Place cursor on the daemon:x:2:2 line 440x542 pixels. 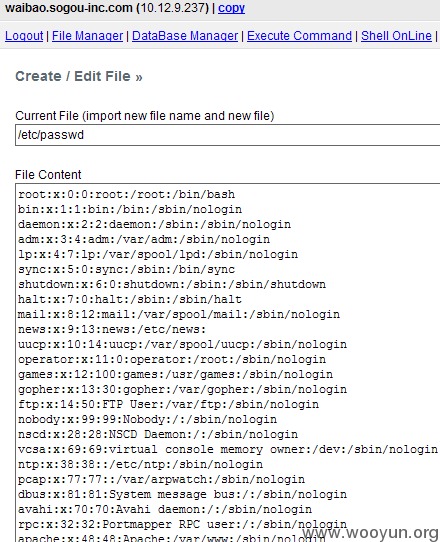[155, 224]
